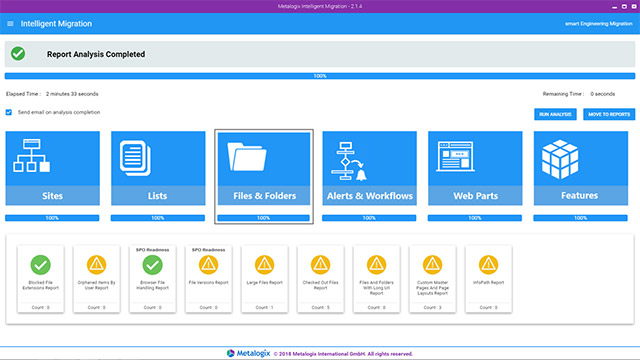The image size is (640, 360).
Task: Open the Orphaned Items By User Report
Action: [96, 279]
